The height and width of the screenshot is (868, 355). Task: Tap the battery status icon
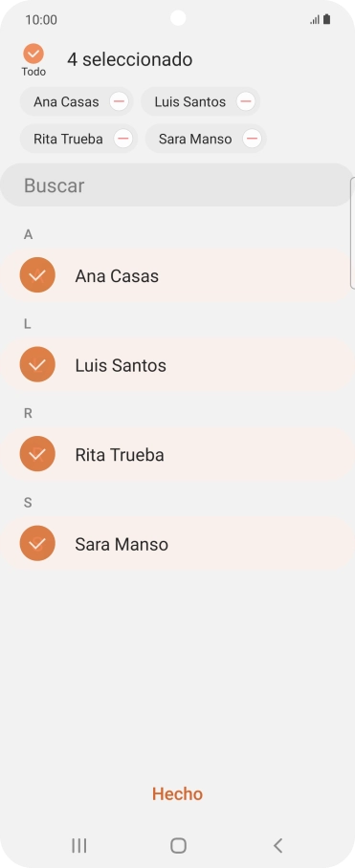(326, 20)
